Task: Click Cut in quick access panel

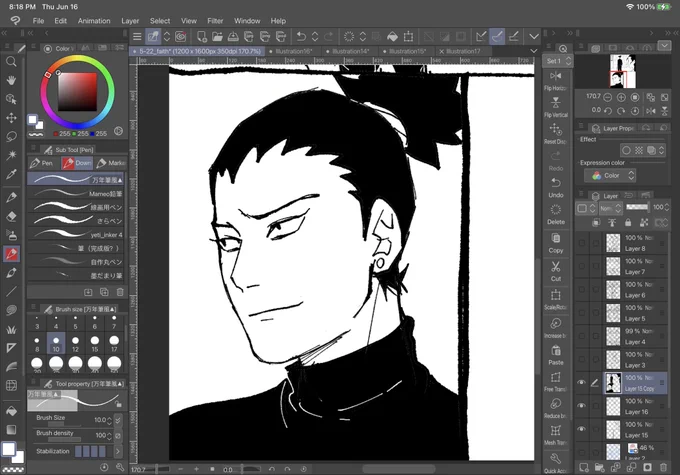Action: 556,271
